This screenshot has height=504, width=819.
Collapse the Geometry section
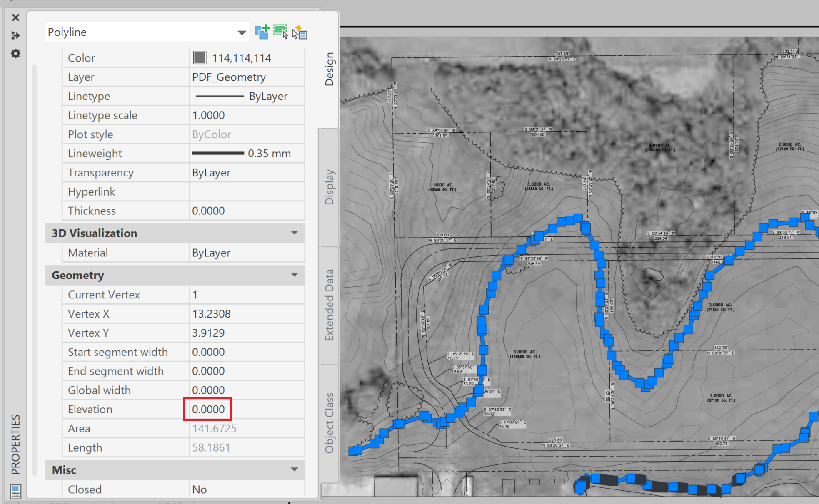(295, 275)
